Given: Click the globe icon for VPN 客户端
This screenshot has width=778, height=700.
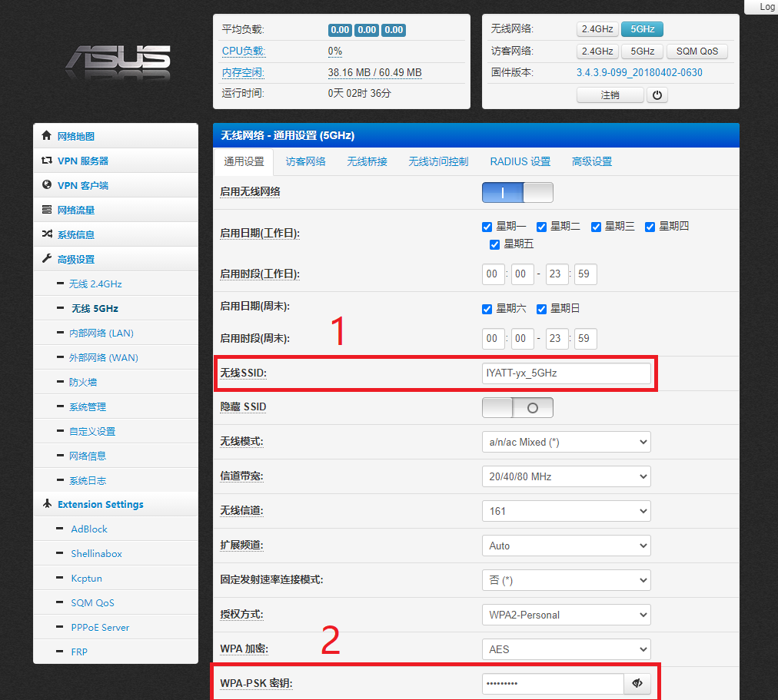Looking at the screenshot, I should 47,184.
